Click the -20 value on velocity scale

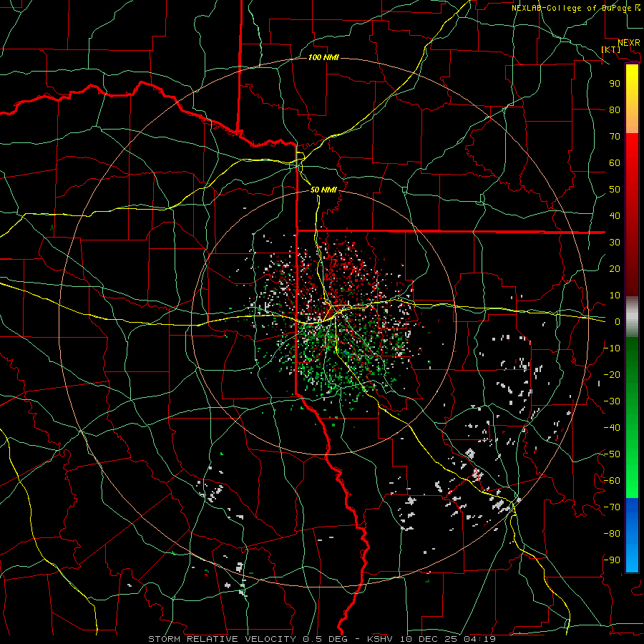coord(612,374)
